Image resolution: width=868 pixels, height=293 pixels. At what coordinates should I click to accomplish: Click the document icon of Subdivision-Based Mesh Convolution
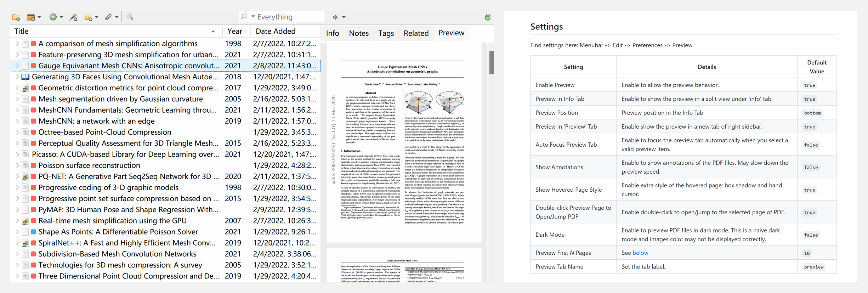(25, 254)
